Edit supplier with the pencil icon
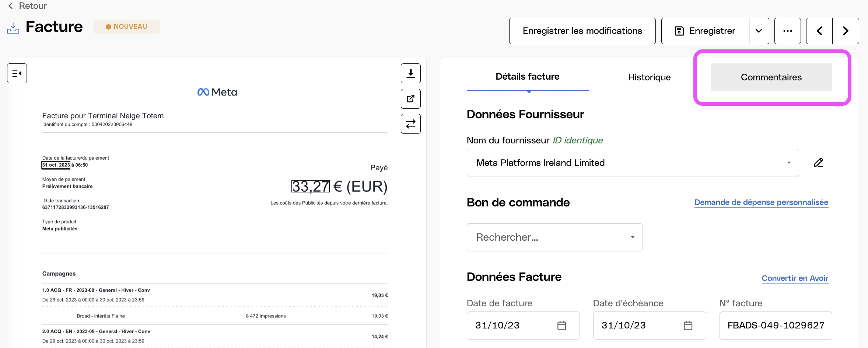This screenshot has width=868, height=348. pos(819,163)
